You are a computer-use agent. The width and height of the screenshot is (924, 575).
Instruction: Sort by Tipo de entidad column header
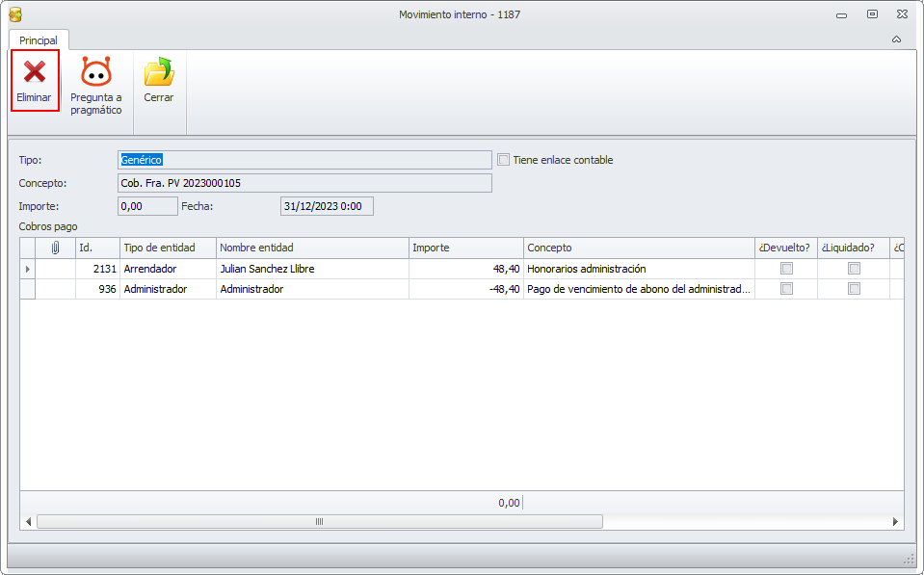tap(168, 248)
